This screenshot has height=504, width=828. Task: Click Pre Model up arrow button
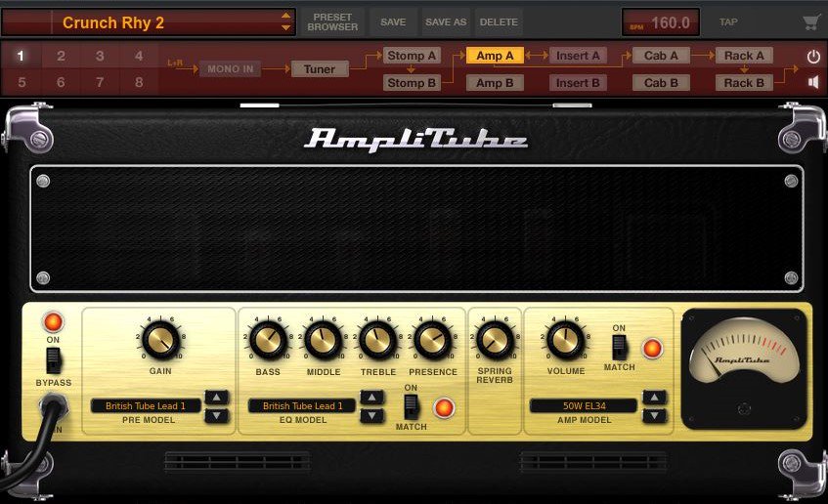click(217, 397)
